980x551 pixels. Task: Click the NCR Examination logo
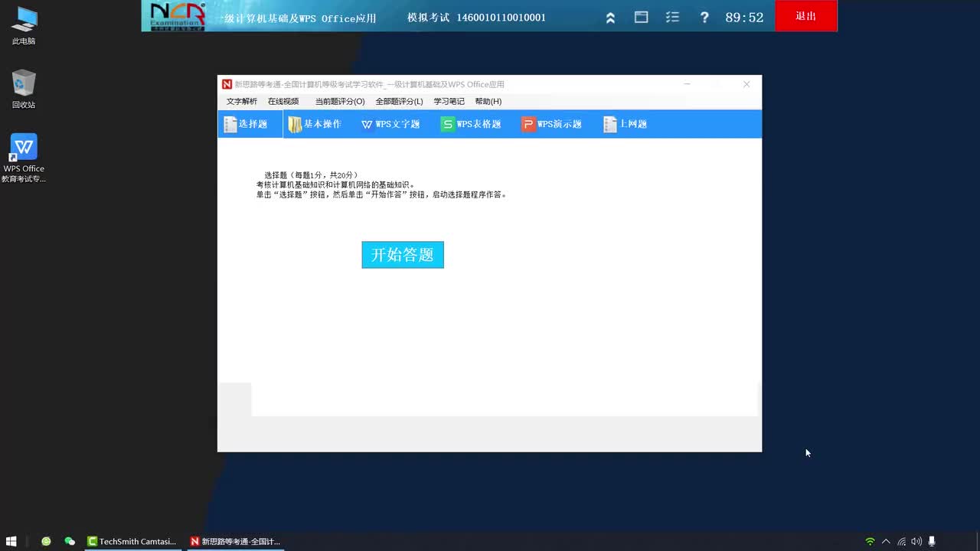click(178, 15)
